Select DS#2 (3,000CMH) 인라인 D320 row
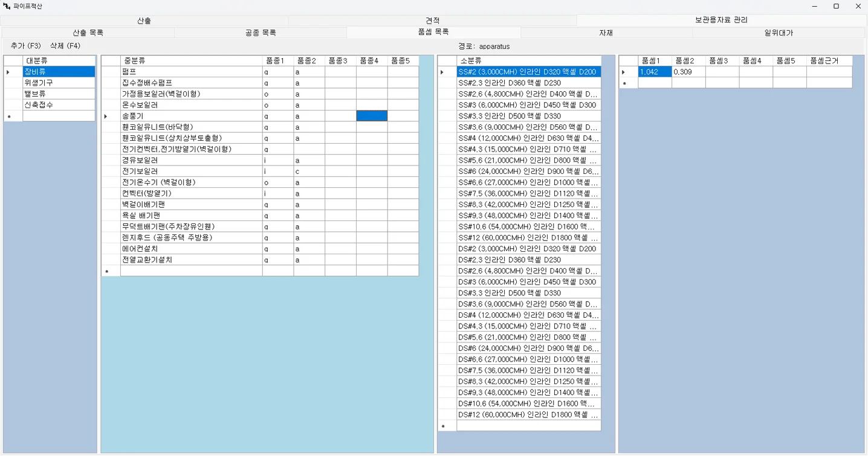 point(528,249)
